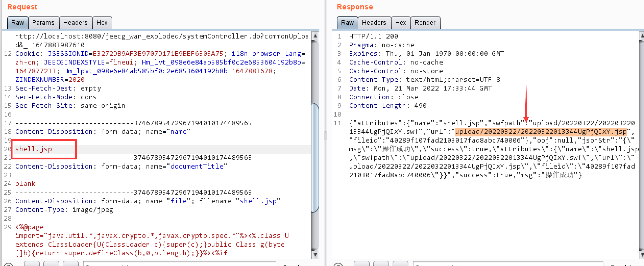Viewport: 644px width, 266px height.
Task: Click the Response pane scroll-down arrow
Action: click(642, 255)
